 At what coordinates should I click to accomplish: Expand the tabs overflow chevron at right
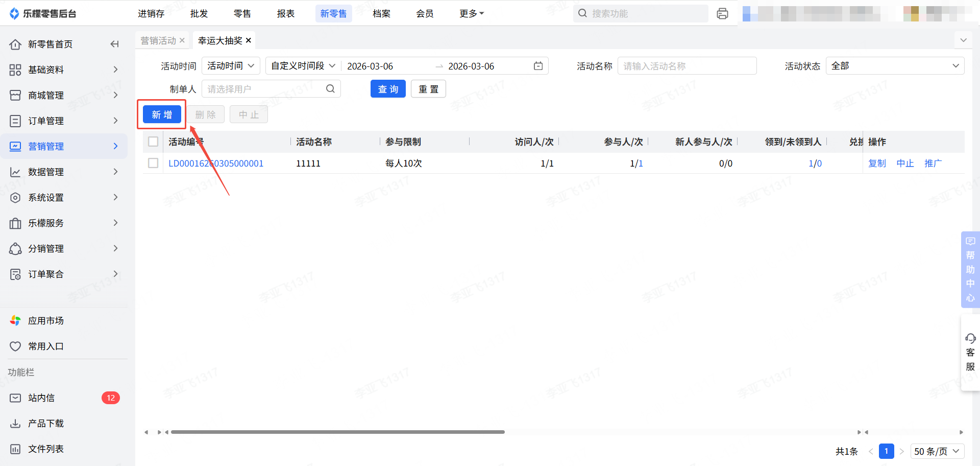coord(963,40)
